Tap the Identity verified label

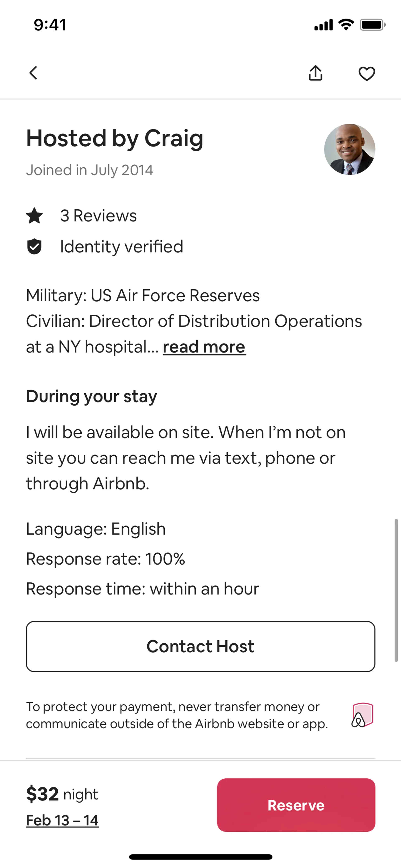click(x=122, y=247)
